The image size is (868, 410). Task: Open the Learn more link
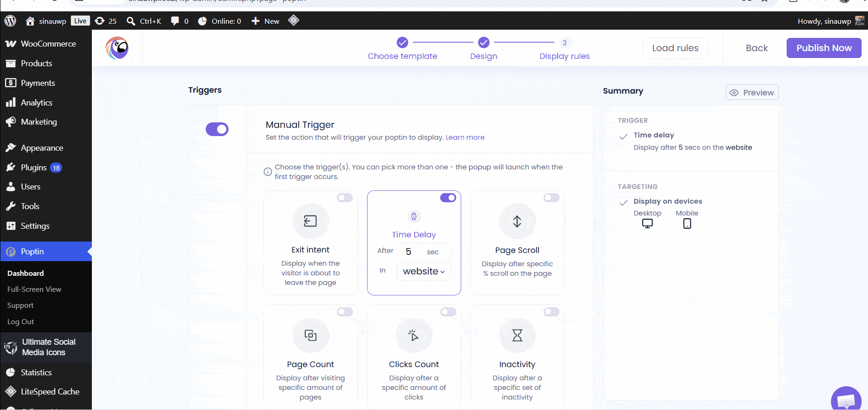465,137
